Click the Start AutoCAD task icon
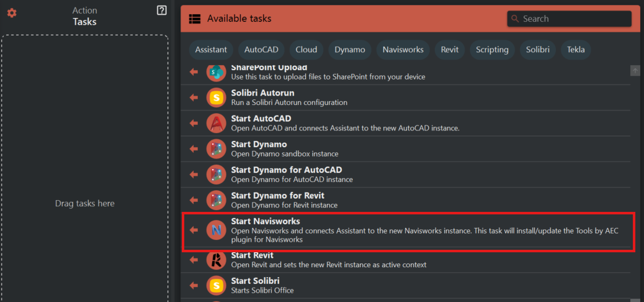This screenshot has width=644, height=302. tap(216, 123)
